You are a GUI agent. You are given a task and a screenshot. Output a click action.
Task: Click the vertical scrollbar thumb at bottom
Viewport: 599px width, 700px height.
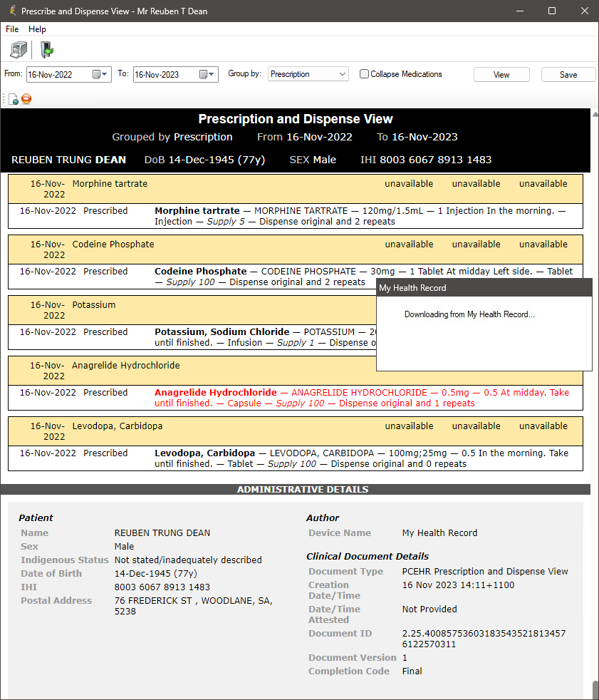click(x=595, y=690)
